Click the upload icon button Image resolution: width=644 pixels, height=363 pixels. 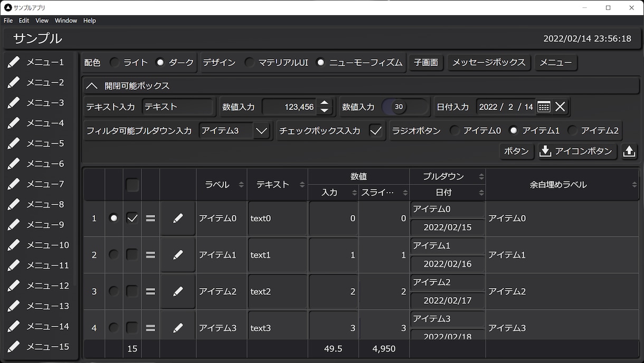pos(629,152)
